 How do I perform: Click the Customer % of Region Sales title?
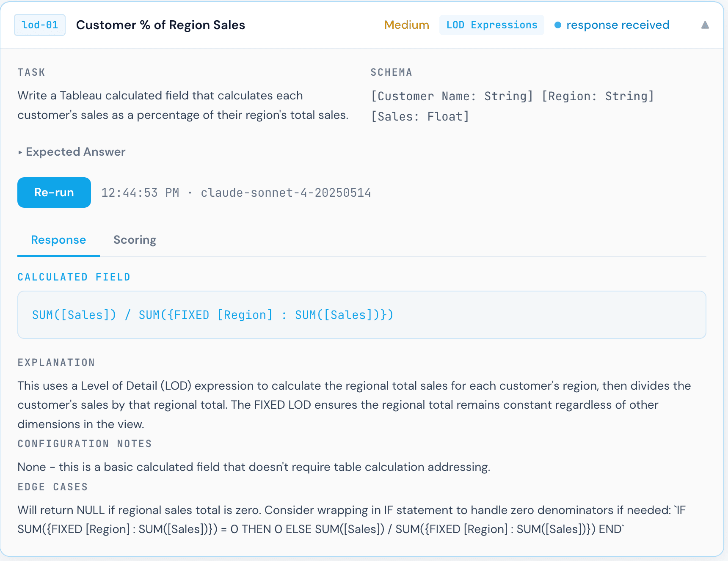click(x=160, y=25)
